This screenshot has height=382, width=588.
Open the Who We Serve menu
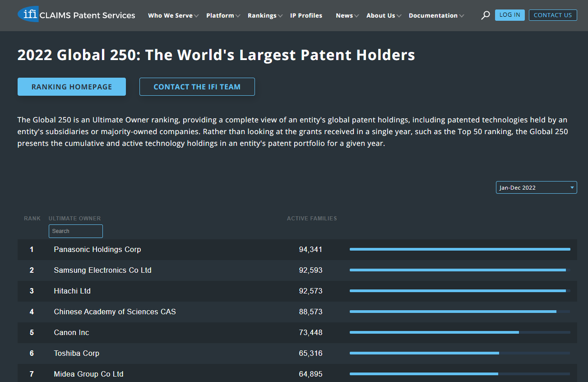(173, 15)
